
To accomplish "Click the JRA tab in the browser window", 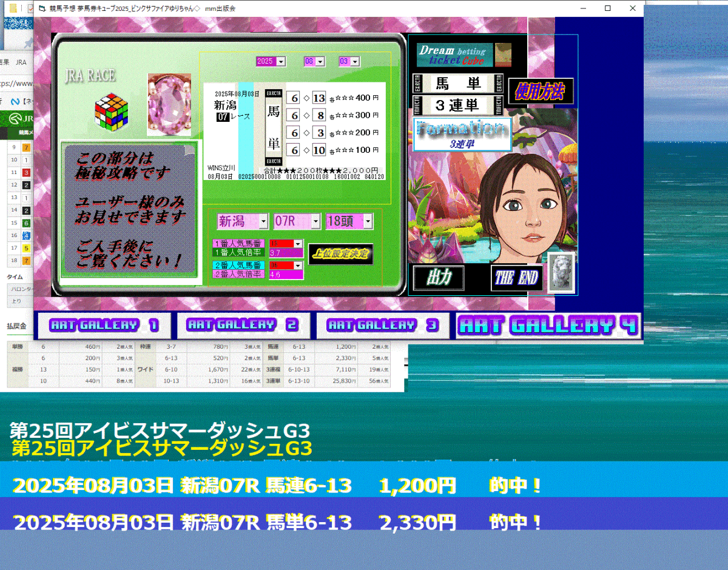I will click(21, 62).
